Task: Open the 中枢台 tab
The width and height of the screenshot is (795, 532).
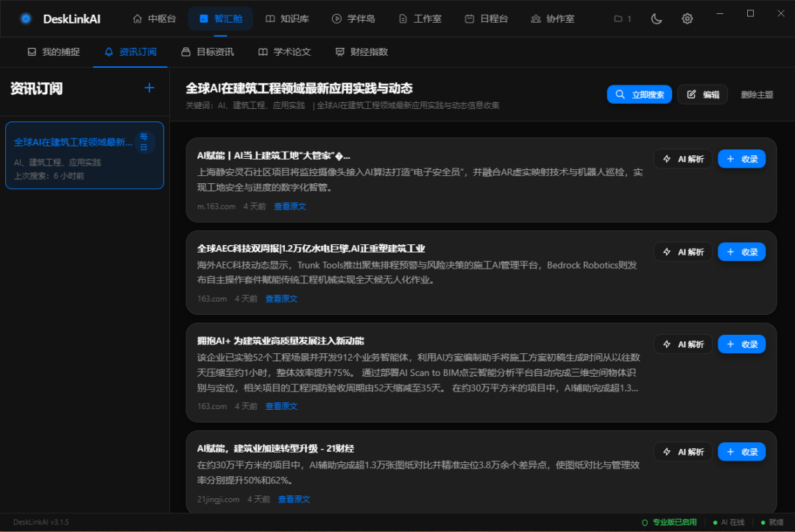Action: [155, 18]
